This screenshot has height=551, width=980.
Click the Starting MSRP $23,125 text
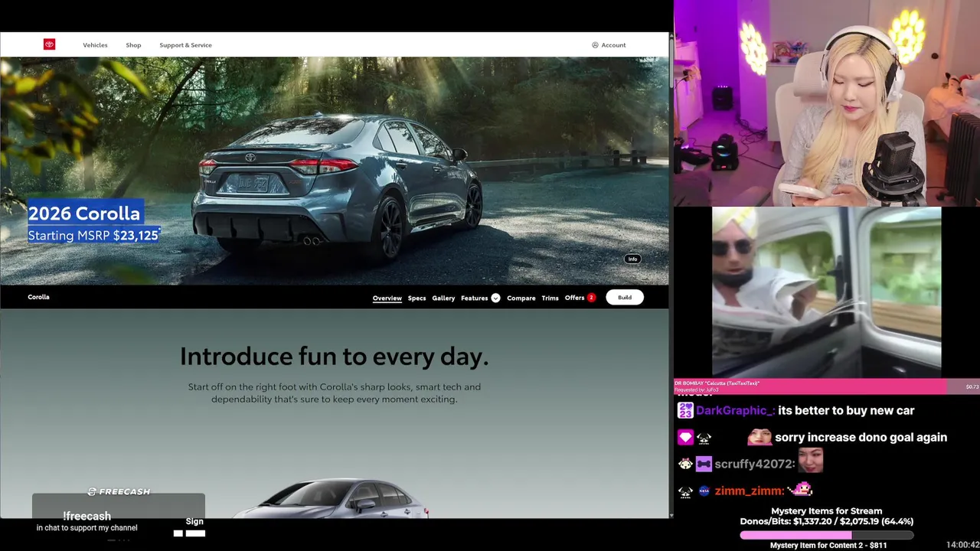click(93, 236)
